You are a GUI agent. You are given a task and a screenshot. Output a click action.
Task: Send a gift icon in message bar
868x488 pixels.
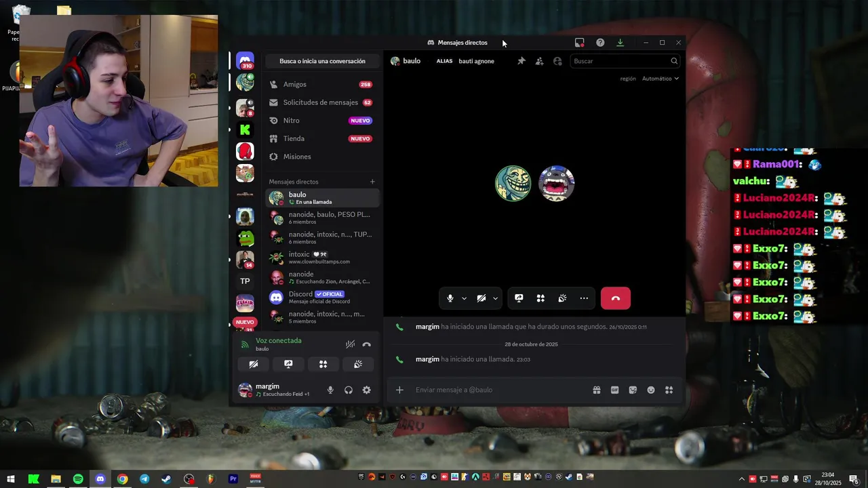coord(597,390)
